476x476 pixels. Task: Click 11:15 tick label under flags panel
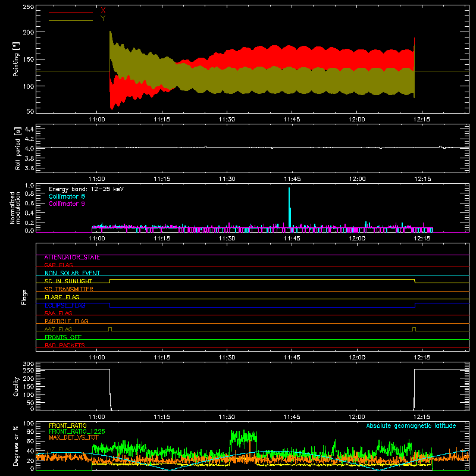[x=162, y=358]
